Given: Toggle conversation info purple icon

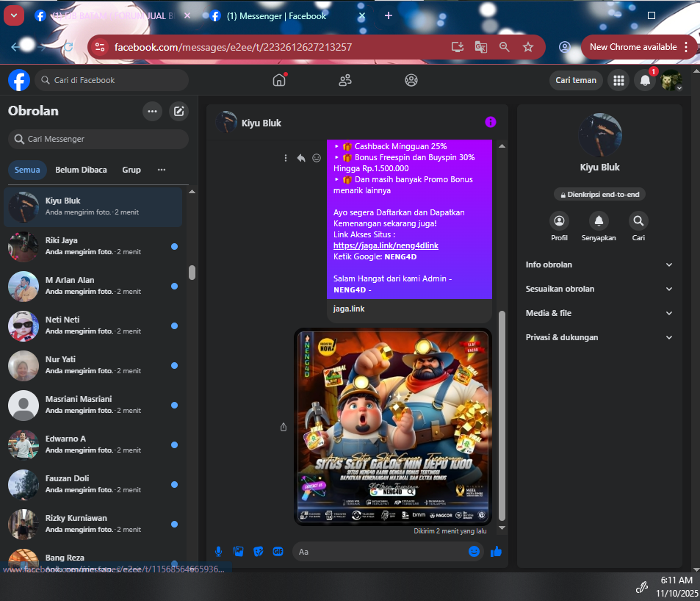Looking at the screenshot, I should [x=490, y=122].
